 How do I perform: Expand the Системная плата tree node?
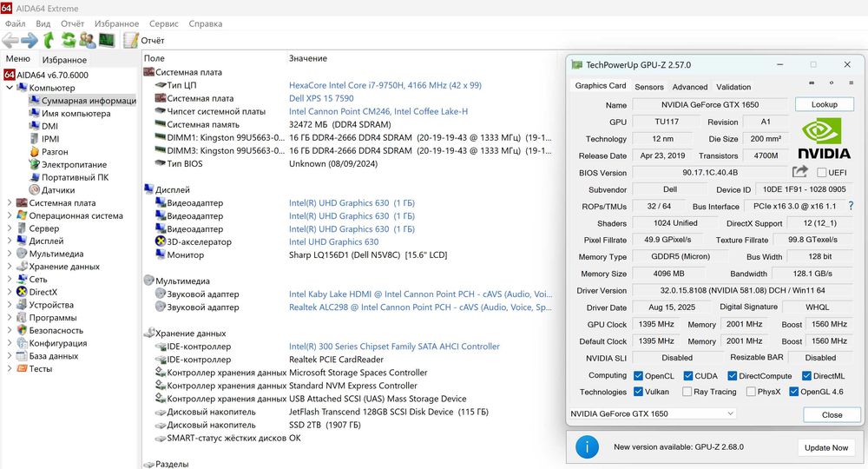click(10, 203)
